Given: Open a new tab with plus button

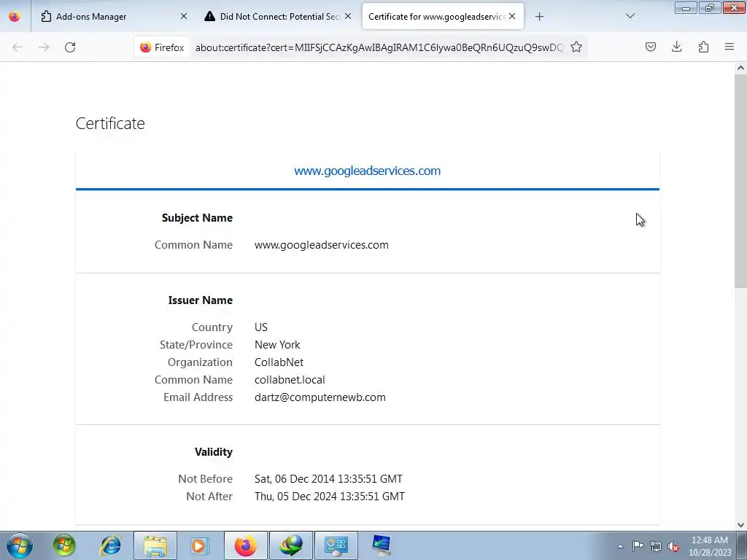Looking at the screenshot, I should tap(539, 17).
